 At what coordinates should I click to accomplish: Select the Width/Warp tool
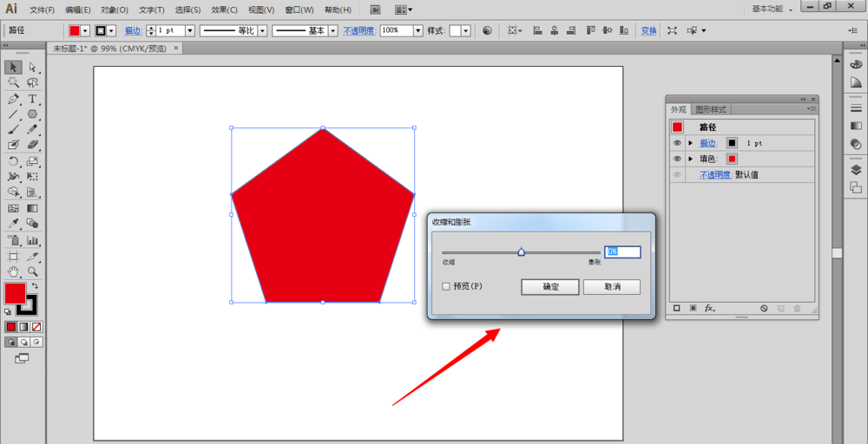pyautogui.click(x=14, y=177)
